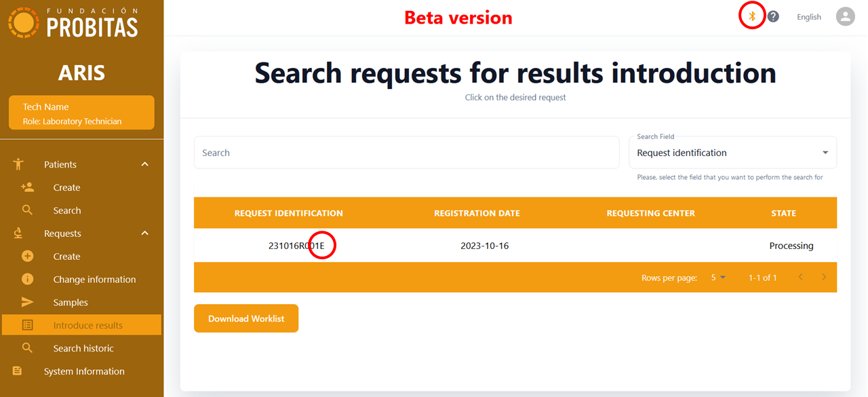Click the Bluetooth icon in header
The height and width of the screenshot is (397, 868).
click(x=751, y=16)
